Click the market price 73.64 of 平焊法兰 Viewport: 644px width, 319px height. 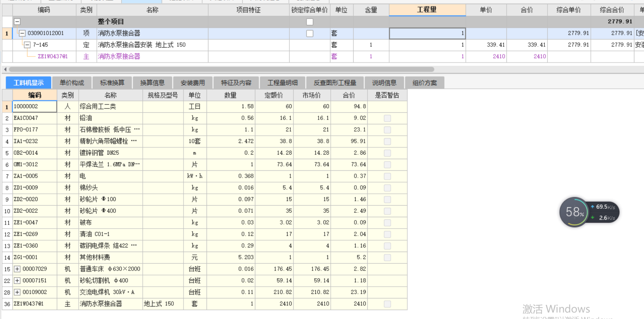coord(312,164)
